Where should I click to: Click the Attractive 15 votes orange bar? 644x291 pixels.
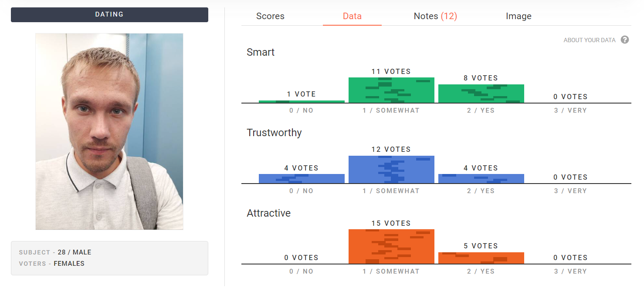(x=391, y=246)
